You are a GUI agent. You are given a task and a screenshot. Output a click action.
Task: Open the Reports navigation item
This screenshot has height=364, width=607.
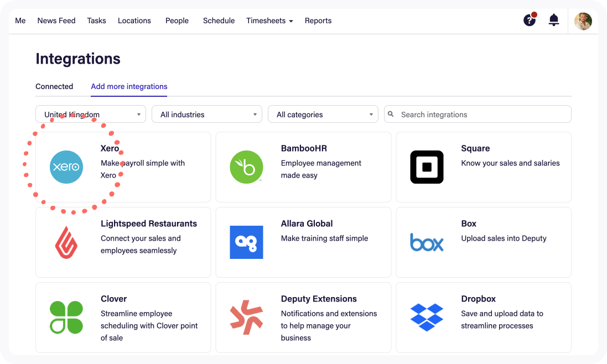pyautogui.click(x=318, y=20)
